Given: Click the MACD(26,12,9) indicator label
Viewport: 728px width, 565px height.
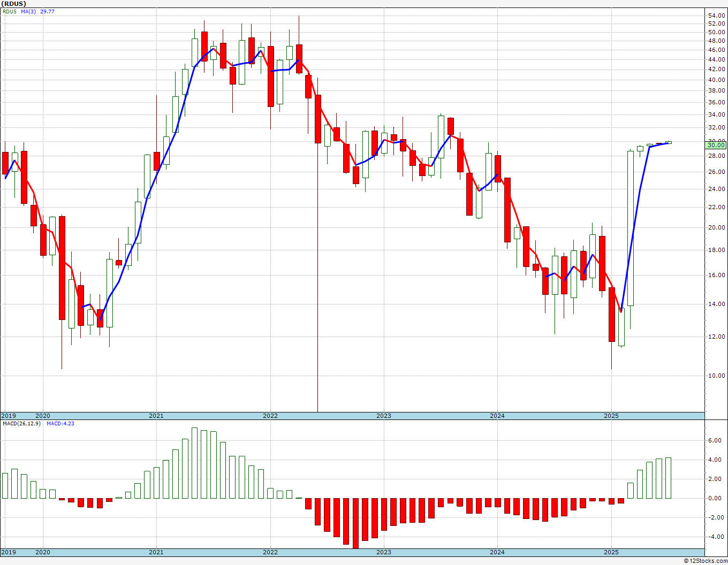Looking at the screenshot, I should [x=21, y=424].
